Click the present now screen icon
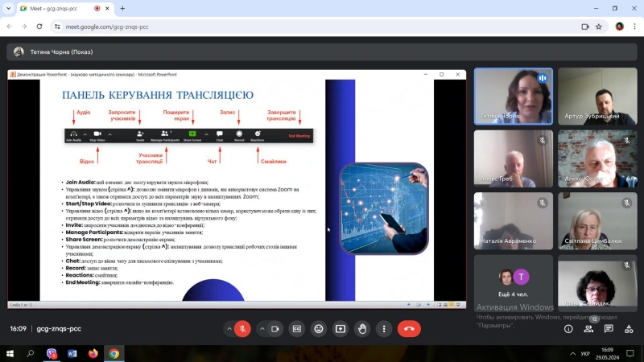Image resolution: width=644 pixels, height=362 pixels. coord(341,329)
